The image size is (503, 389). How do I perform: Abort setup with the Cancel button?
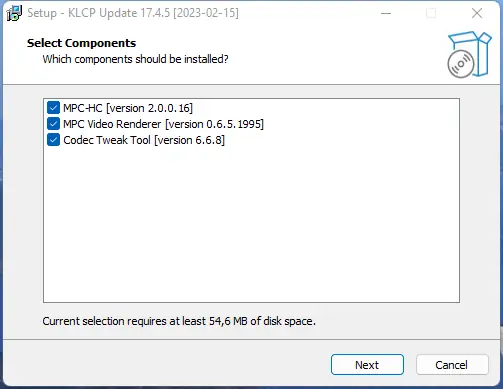pos(452,365)
